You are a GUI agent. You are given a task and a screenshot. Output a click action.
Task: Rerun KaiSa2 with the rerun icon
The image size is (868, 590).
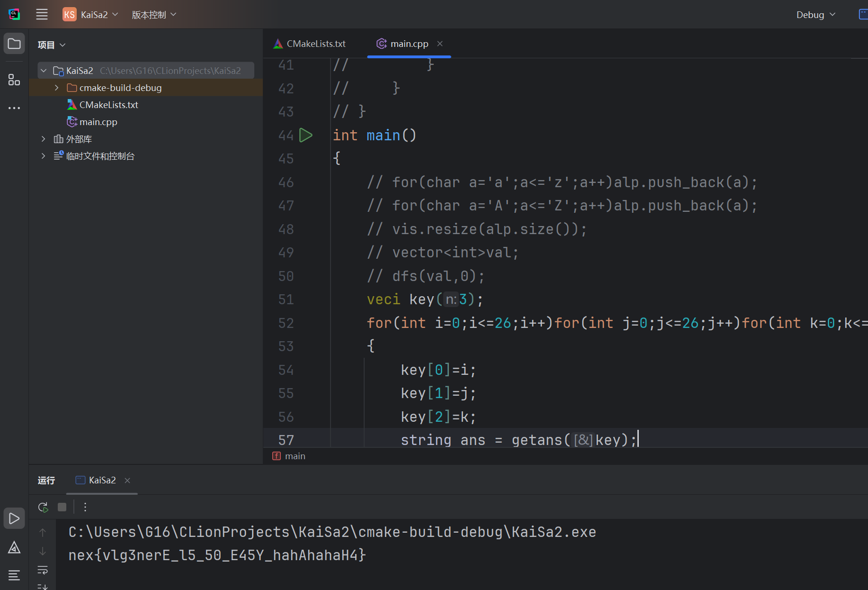point(43,507)
